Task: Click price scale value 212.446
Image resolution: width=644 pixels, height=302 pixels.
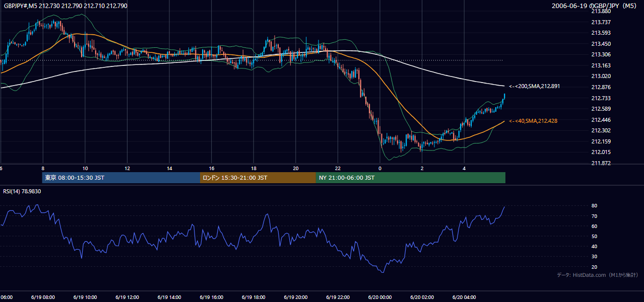Action: [600, 120]
